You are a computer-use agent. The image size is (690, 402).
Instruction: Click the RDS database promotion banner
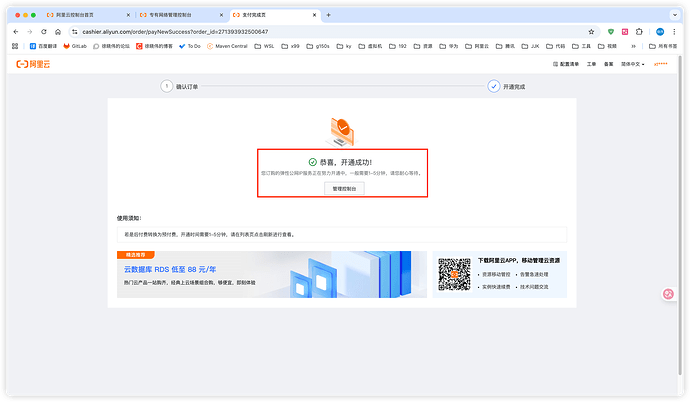pyautogui.click(x=271, y=273)
